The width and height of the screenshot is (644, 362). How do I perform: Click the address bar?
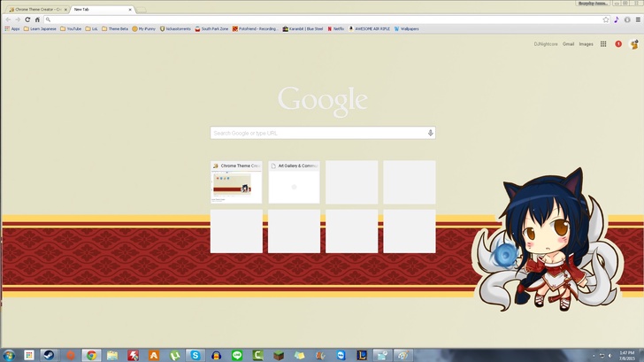tap(325, 19)
